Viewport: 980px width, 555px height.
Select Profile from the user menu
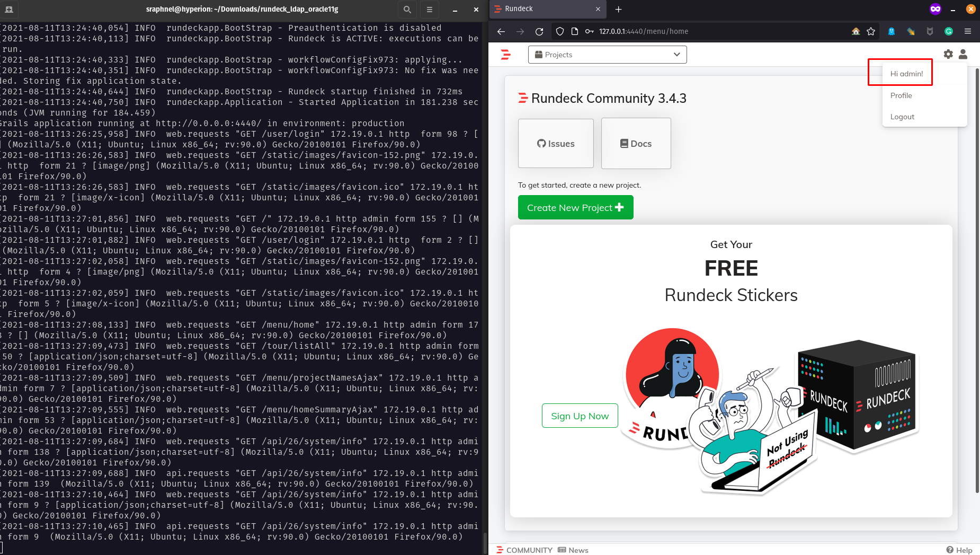901,95
